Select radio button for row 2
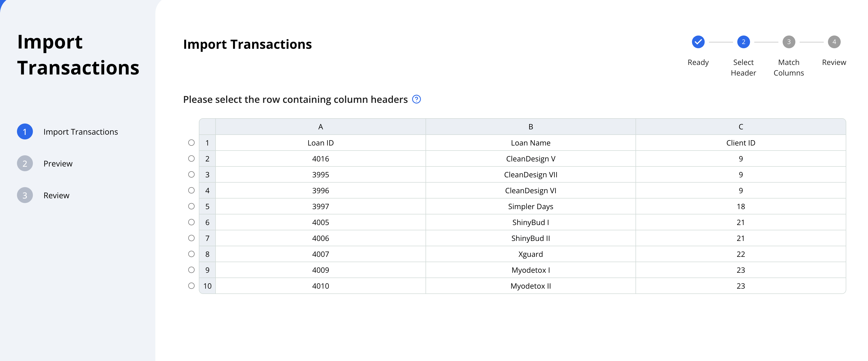 point(191,159)
